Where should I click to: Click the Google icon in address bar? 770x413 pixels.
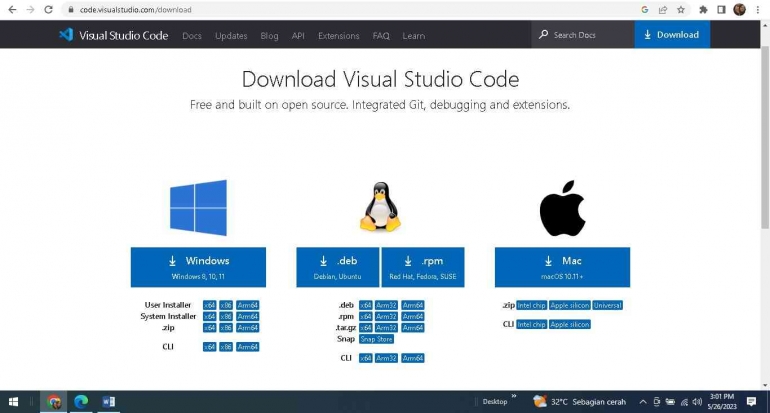645,10
